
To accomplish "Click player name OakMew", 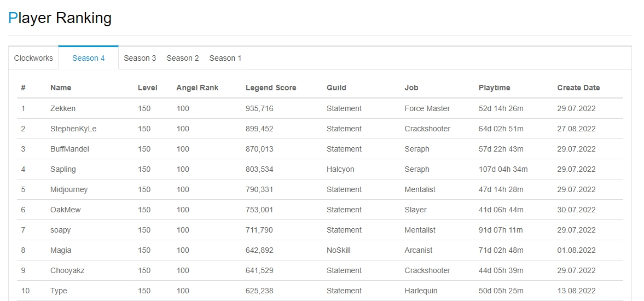I will point(65,210).
